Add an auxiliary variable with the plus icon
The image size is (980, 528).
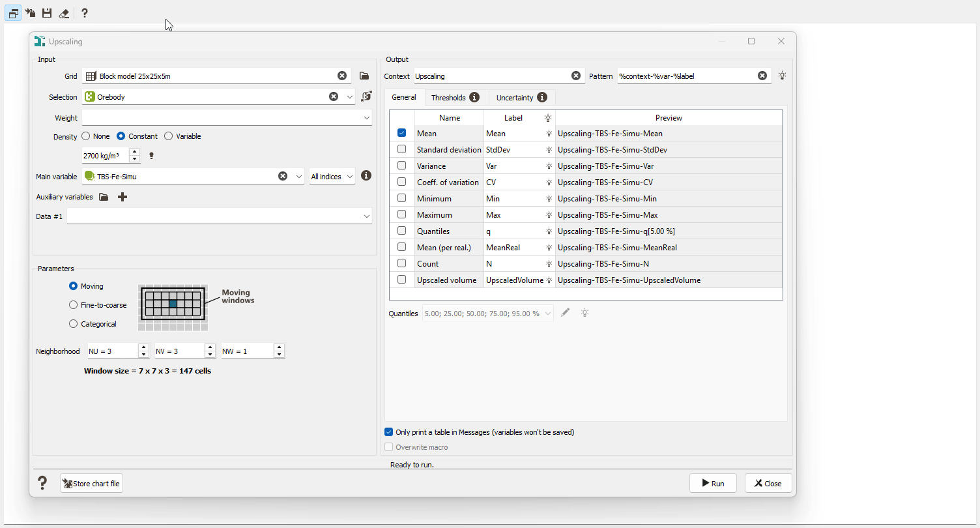(122, 196)
